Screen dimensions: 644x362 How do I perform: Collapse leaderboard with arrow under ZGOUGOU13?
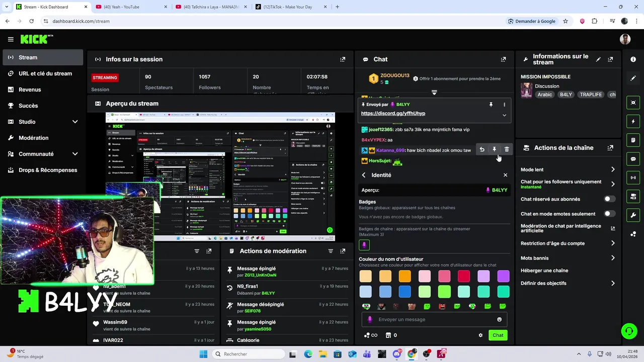click(434, 93)
